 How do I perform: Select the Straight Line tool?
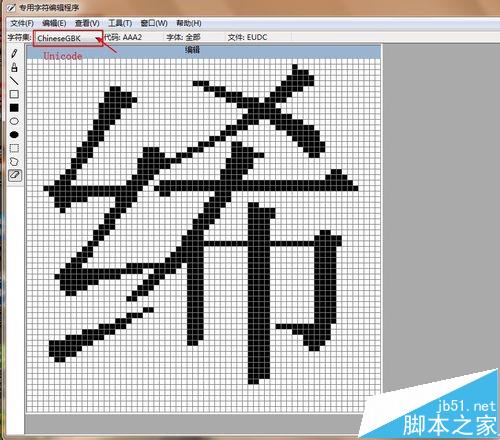pos(14,81)
